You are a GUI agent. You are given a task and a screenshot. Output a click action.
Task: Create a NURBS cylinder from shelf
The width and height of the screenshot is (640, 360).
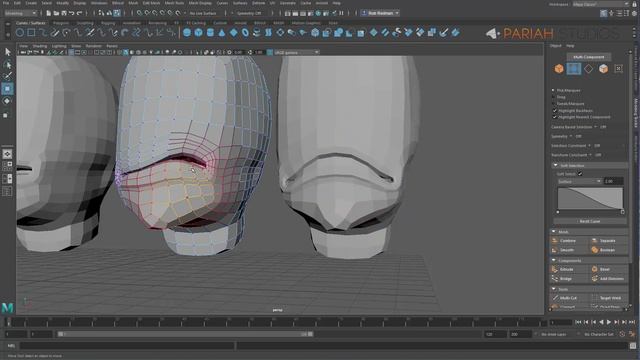(210, 33)
